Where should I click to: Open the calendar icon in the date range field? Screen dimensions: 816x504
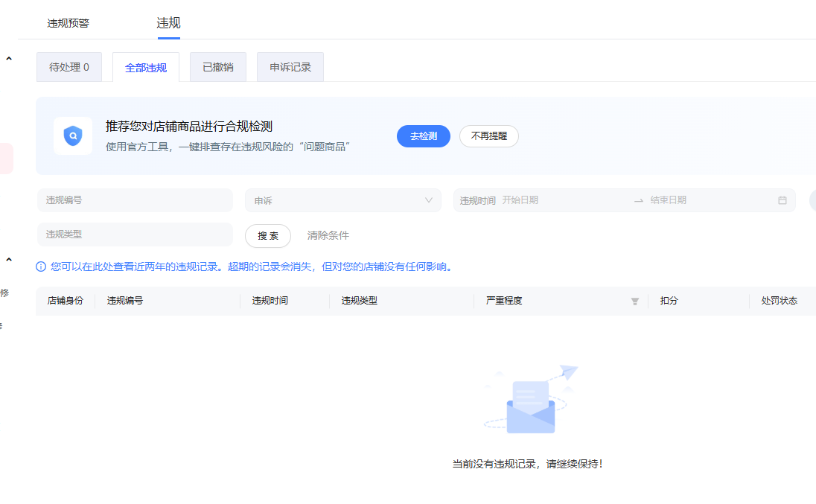(x=782, y=200)
